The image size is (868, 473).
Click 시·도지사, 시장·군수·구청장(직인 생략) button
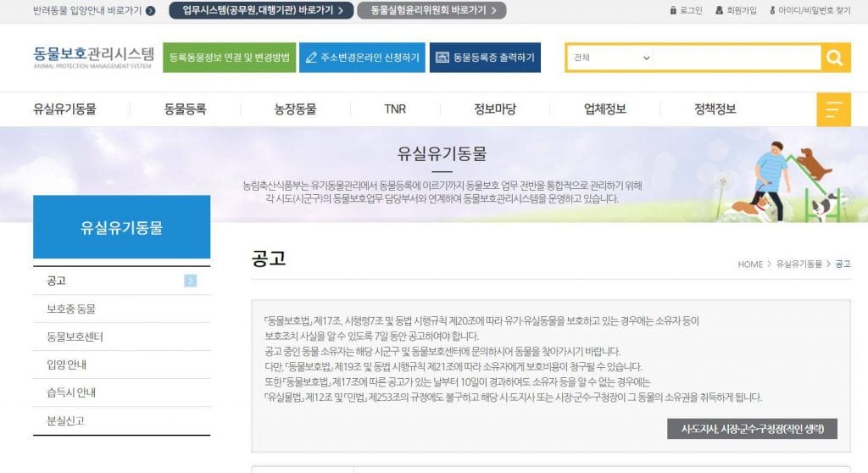click(753, 429)
